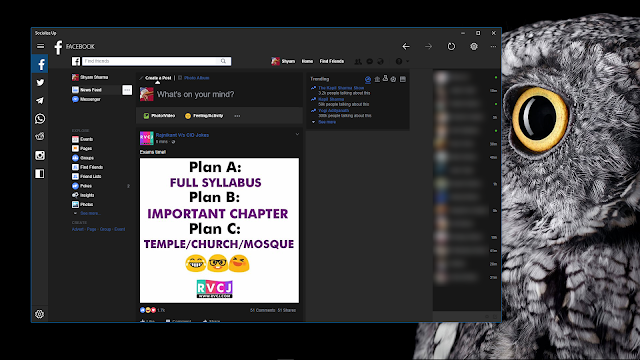
Task: Open Shyam Sharma profile in left column
Action: click(90, 77)
